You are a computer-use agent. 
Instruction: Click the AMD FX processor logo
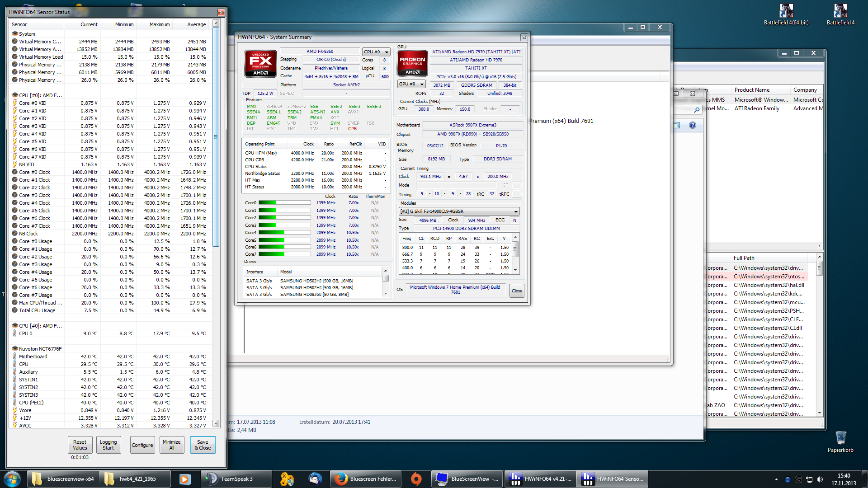[260, 63]
